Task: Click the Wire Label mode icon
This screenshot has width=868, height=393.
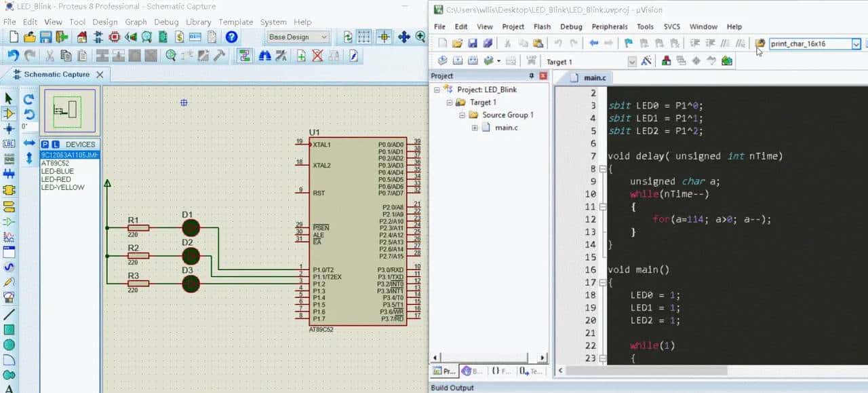Action: [x=9, y=144]
